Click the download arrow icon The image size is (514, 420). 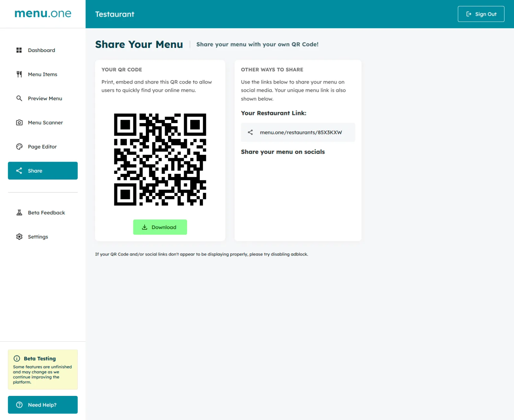pos(145,227)
